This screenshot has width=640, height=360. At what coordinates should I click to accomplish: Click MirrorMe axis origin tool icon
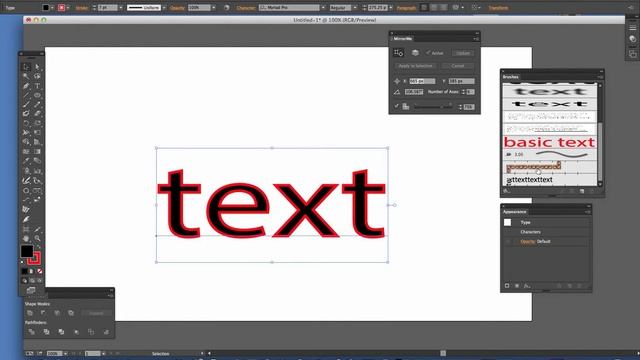(398, 53)
